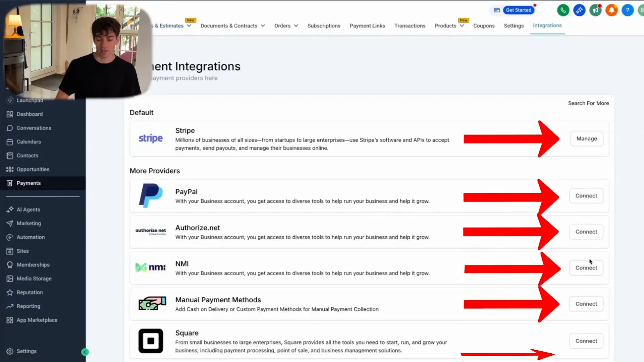Check notifications with the orange bell icon
The width and height of the screenshot is (644, 362).
[611, 10]
